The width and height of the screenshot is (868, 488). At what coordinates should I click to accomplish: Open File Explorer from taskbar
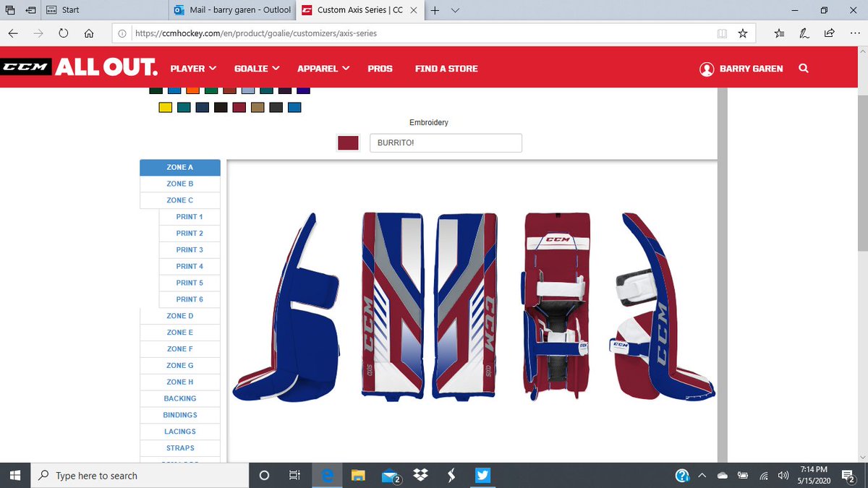pyautogui.click(x=358, y=476)
